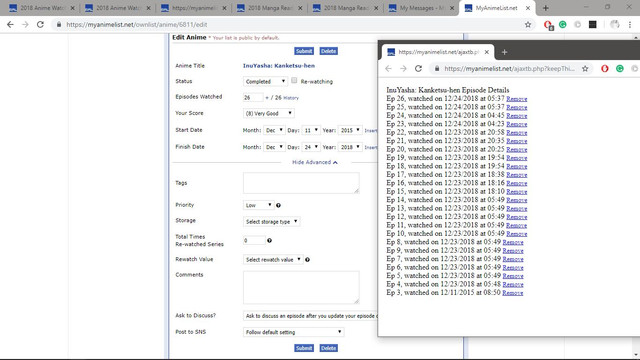640x360 pixels.
Task: Click the plus to increment episodes watched
Action: 267,98
